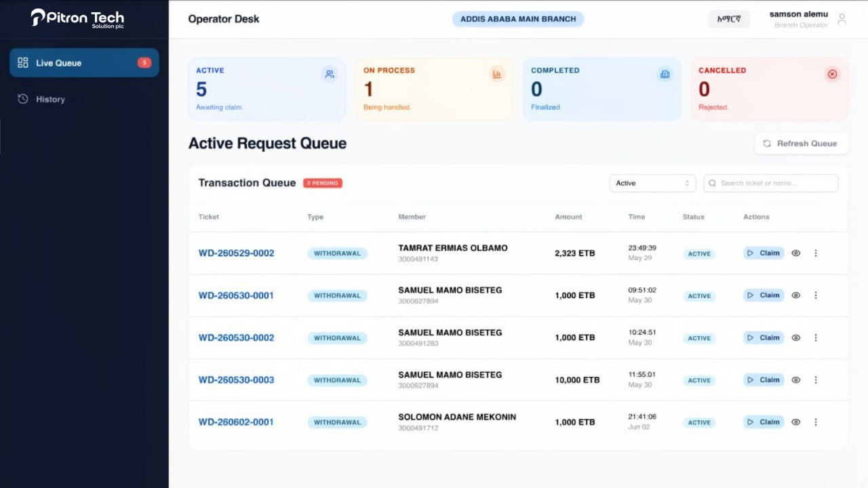Viewport: 868px width, 488px height.
Task: Click the History clock icon
Action: [23, 99]
